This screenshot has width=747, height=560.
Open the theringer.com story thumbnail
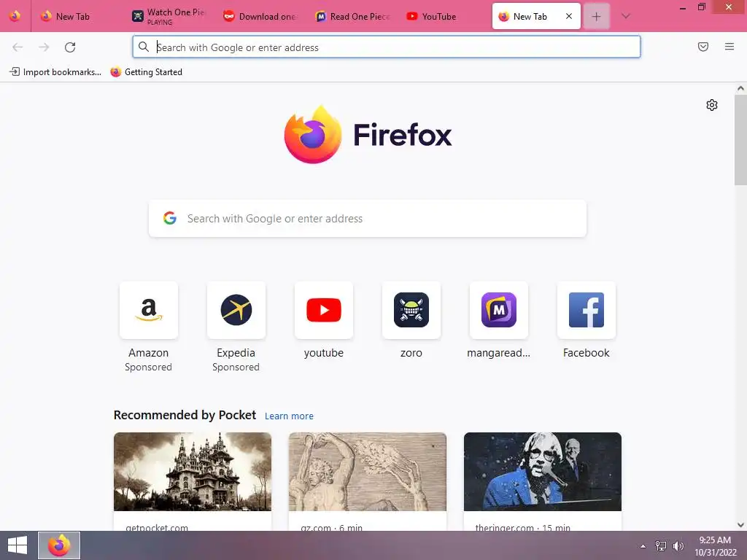point(543,472)
